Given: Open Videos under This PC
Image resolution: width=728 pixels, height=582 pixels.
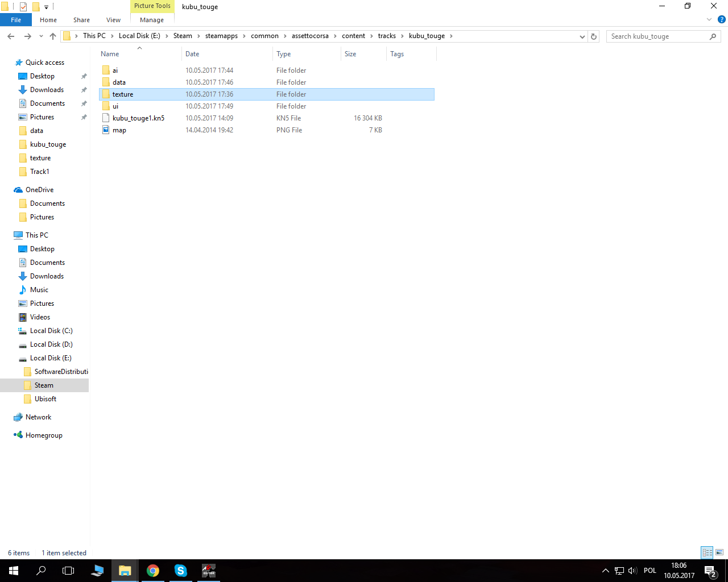Looking at the screenshot, I should coord(40,317).
